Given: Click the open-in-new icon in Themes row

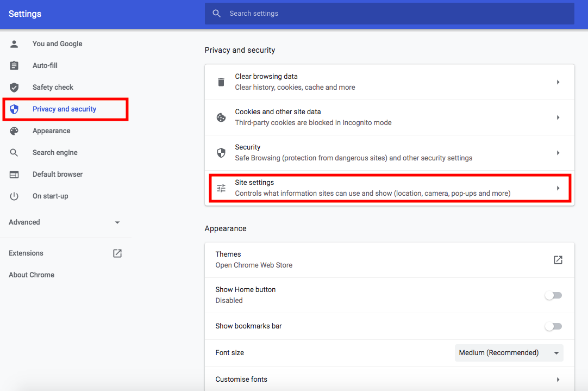Looking at the screenshot, I should click(x=558, y=259).
